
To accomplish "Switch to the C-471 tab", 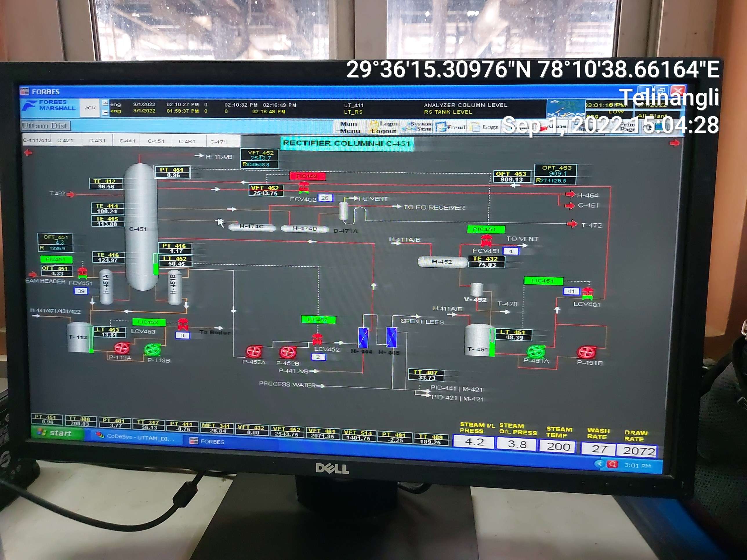I will pyautogui.click(x=219, y=142).
